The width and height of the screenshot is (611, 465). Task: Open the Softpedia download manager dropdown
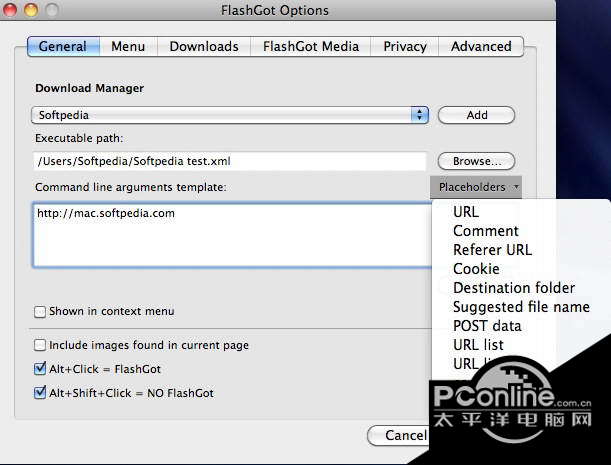pos(230,115)
